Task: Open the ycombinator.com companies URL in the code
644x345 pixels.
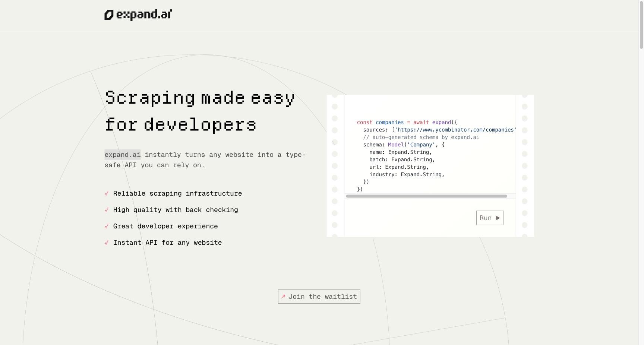Action: pos(455,130)
